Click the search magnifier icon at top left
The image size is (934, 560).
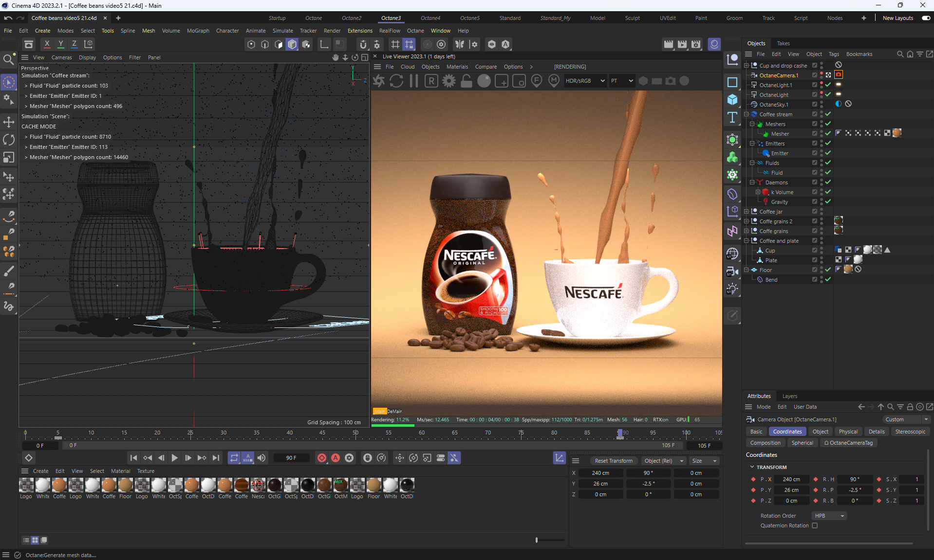point(9,59)
